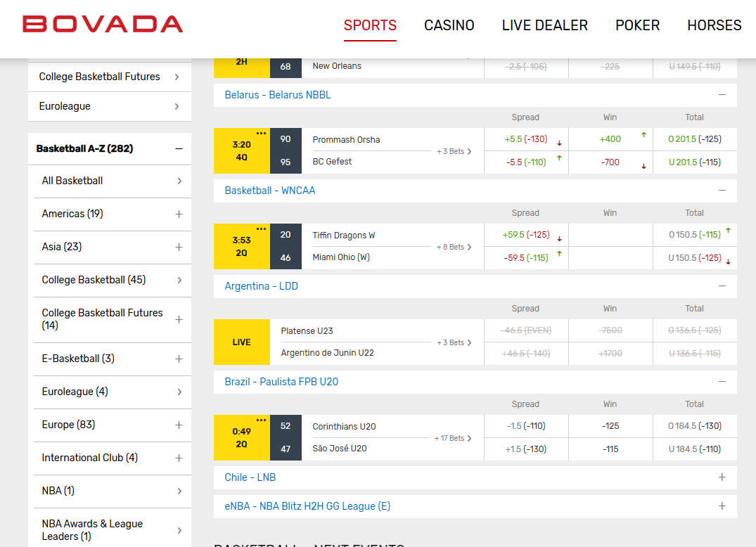The width and height of the screenshot is (756, 547).
Task: Open the Poker tab
Action: 637,25
